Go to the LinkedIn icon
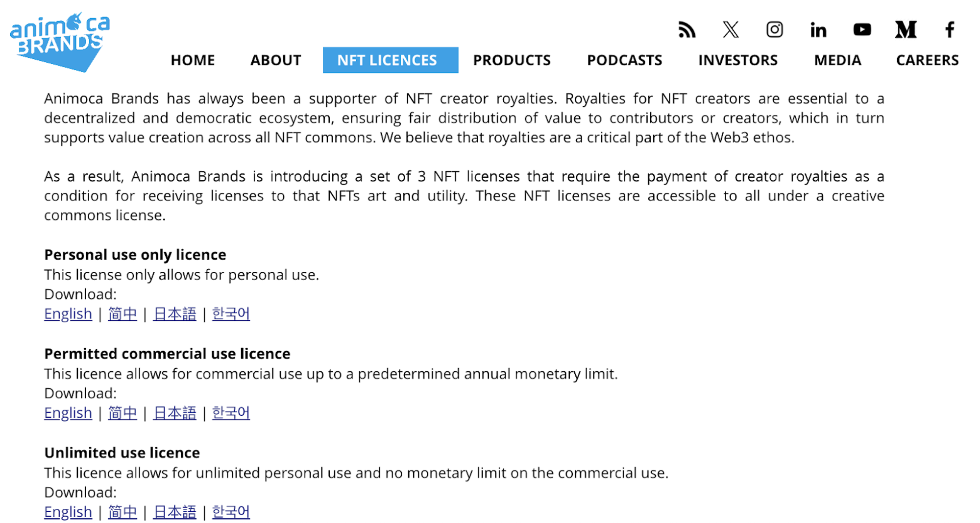The width and height of the screenshot is (980, 523). tap(818, 30)
